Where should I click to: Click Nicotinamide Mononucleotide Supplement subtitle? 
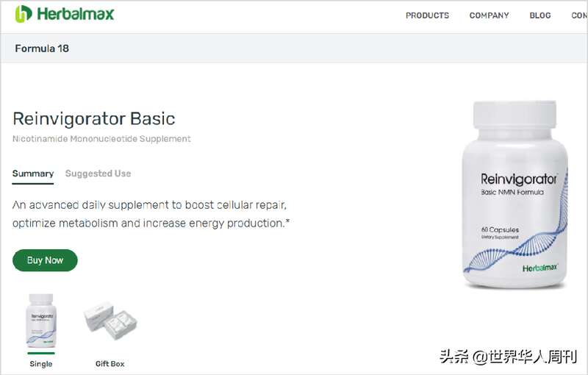point(101,139)
